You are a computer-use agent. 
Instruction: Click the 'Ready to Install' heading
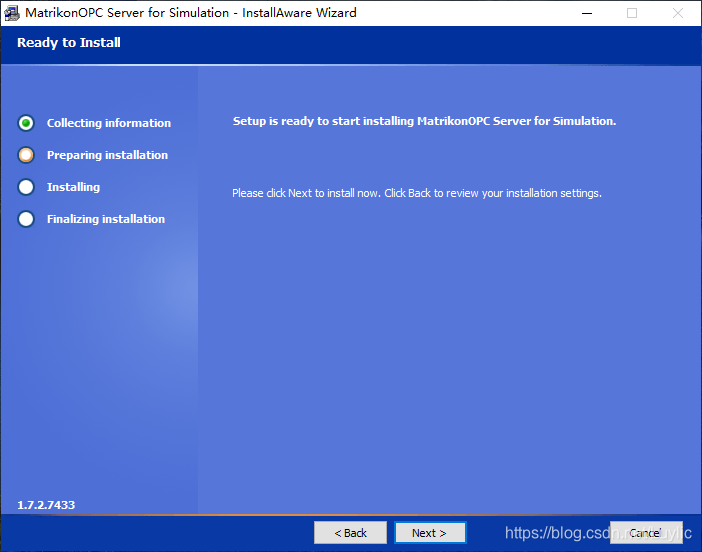[69, 43]
